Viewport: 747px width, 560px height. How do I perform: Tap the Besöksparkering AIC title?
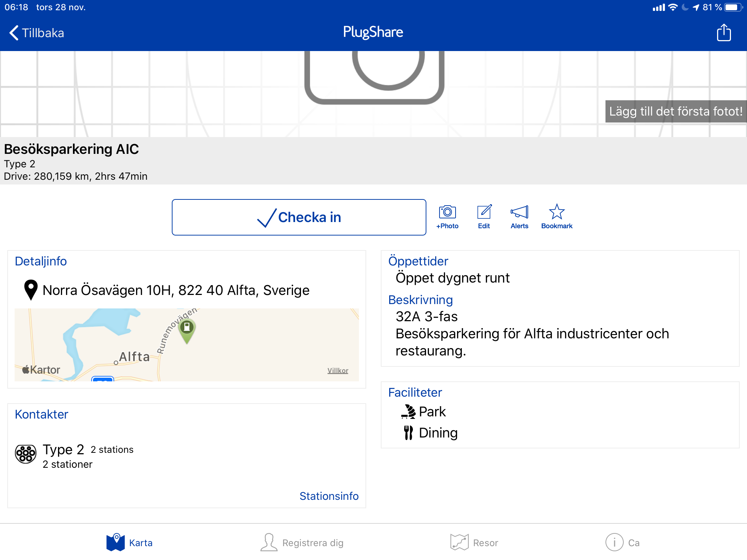tap(71, 149)
